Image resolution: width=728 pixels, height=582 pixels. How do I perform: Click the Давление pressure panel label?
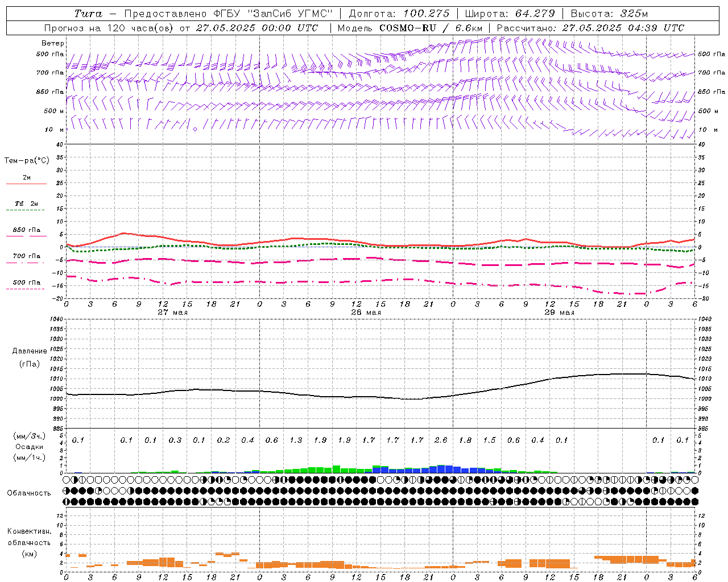(30, 351)
